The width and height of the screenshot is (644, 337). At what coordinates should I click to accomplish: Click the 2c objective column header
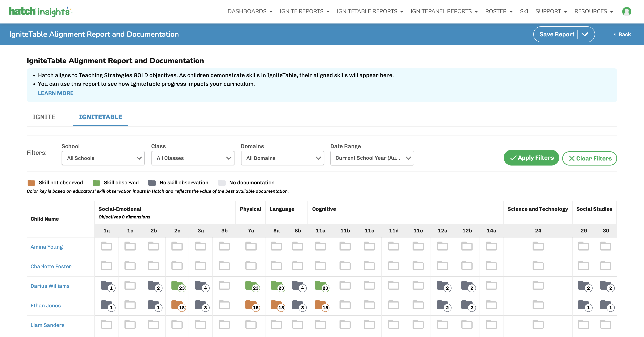click(x=177, y=231)
